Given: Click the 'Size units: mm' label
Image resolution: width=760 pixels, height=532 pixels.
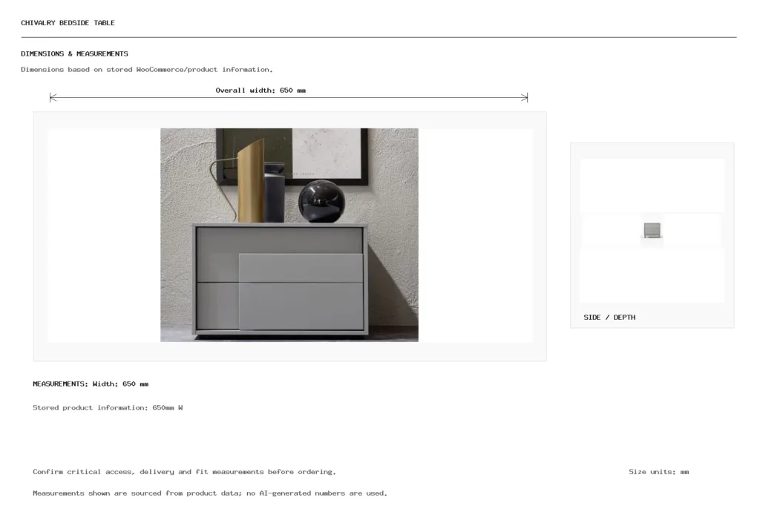Looking at the screenshot, I should tap(659, 471).
